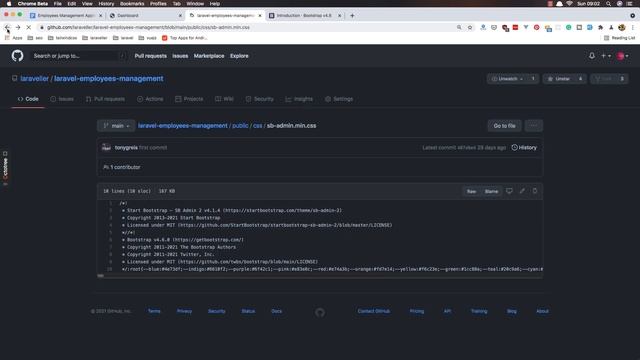Stop page loading button
The height and width of the screenshot is (360, 640).
[x=29, y=27]
